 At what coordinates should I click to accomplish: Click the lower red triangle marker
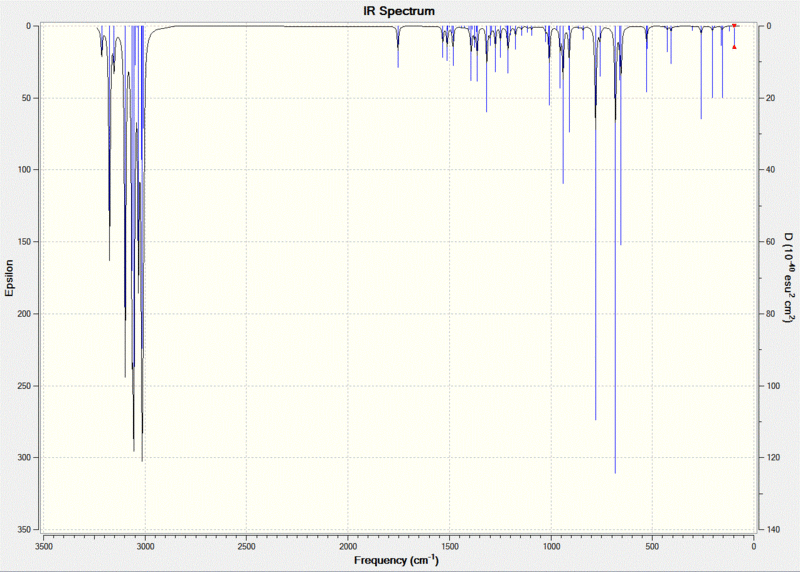point(734,47)
